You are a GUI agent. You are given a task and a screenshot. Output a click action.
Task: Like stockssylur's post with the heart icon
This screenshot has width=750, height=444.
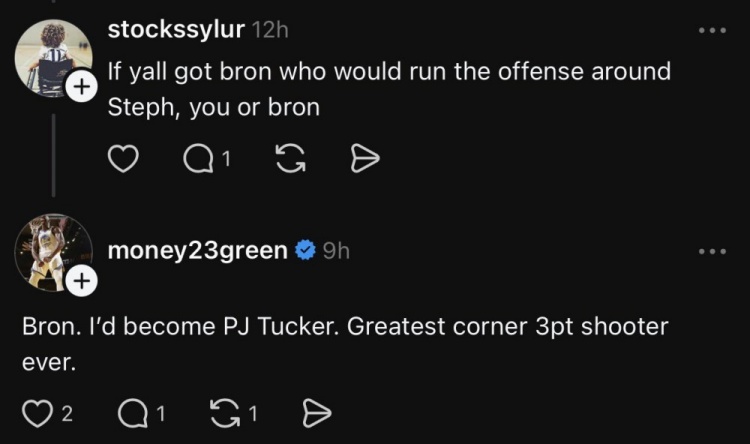click(123, 158)
